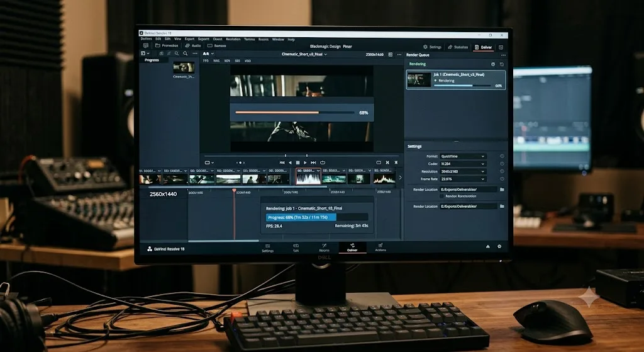Toggle loop playback
Viewport: 644px width, 352px height.
[x=323, y=163]
